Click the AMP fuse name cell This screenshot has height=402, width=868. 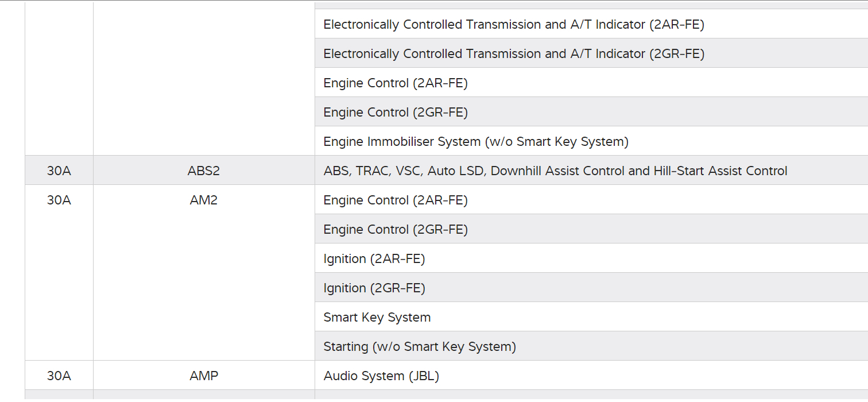click(x=204, y=376)
